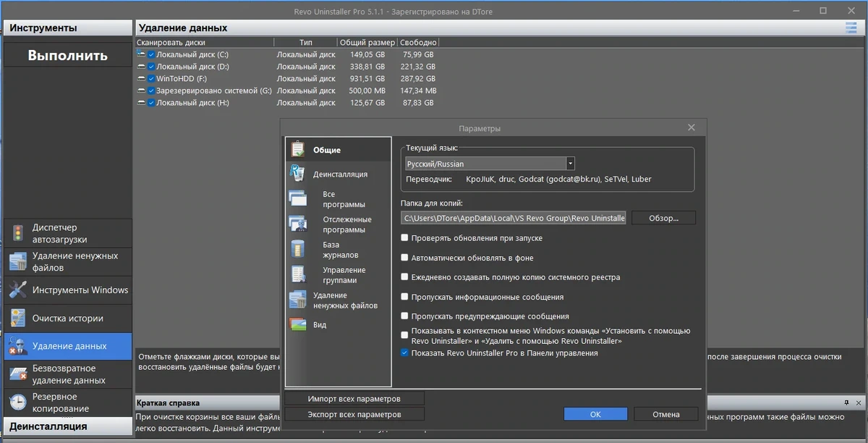
Task: Click the 931,51 GB size cell
Action: (x=368, y=78)
